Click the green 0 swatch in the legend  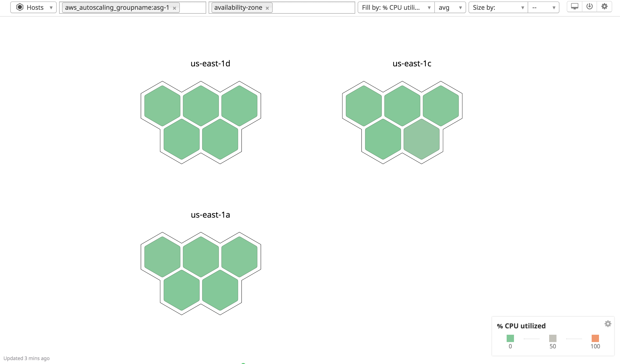[511, 338]
